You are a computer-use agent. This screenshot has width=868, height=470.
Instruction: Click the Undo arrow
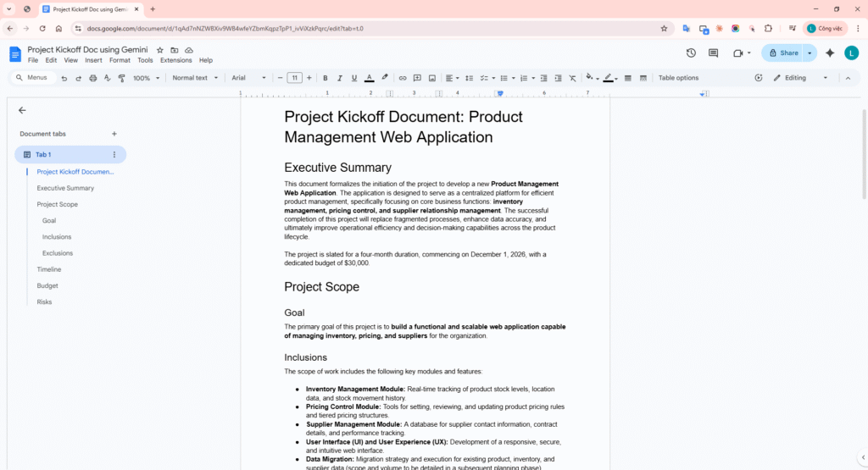pos(64,78)
